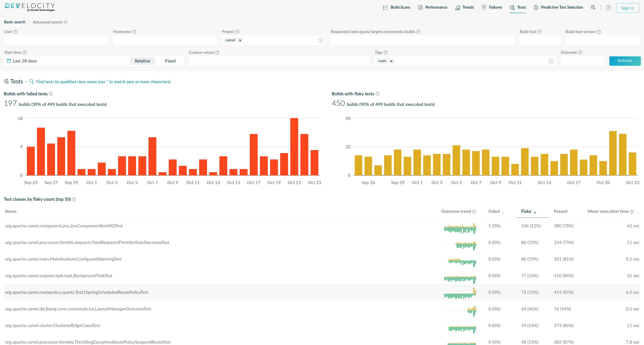Switch to Advanced search tab
The image size is (644, 345).
(50, 22)
